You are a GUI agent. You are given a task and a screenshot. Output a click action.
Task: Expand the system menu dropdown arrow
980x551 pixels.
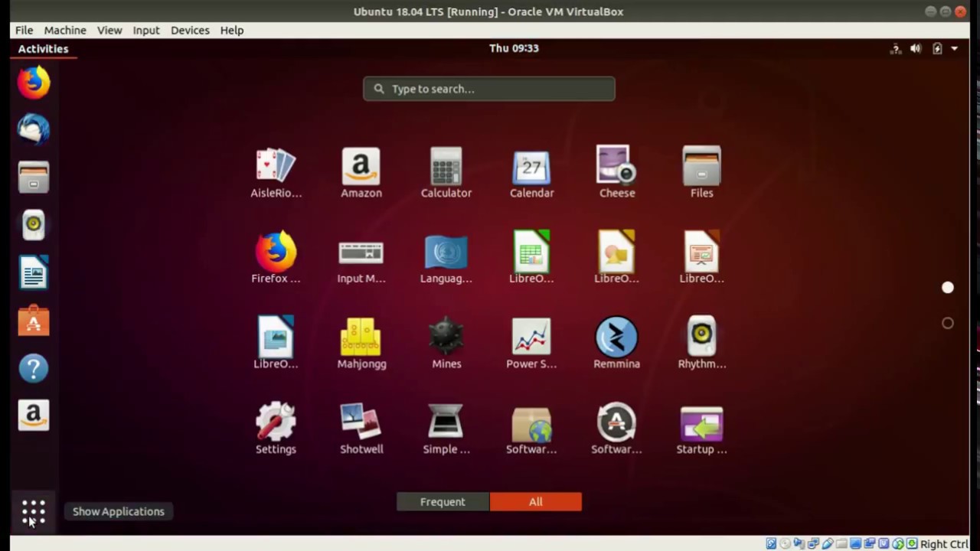pyautogui.click(x=955, y=49)
